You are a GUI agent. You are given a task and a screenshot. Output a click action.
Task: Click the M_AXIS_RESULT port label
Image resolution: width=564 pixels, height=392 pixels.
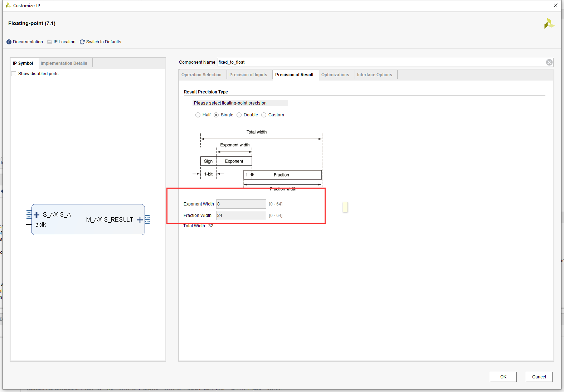coord(110,219)
